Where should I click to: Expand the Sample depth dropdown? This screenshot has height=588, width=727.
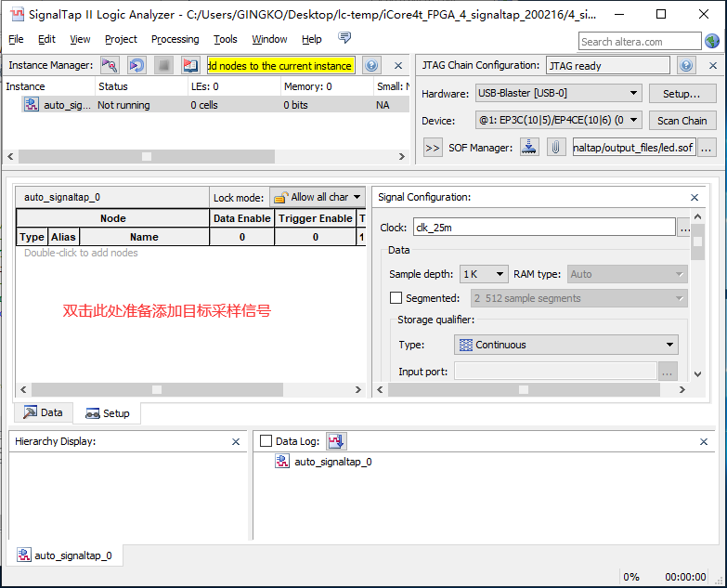[x=484, y=274]
